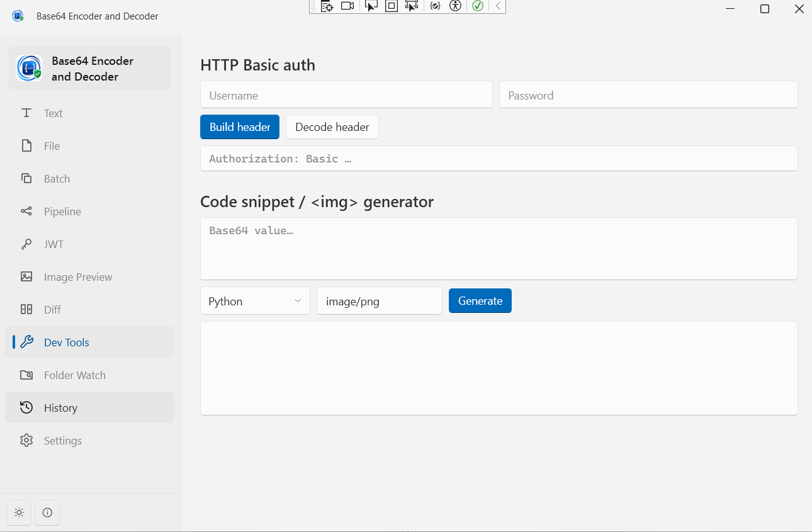Screen dimensions: 812x532
Task: Toggle the theme sun button
Action: click(x=19, y=512)
